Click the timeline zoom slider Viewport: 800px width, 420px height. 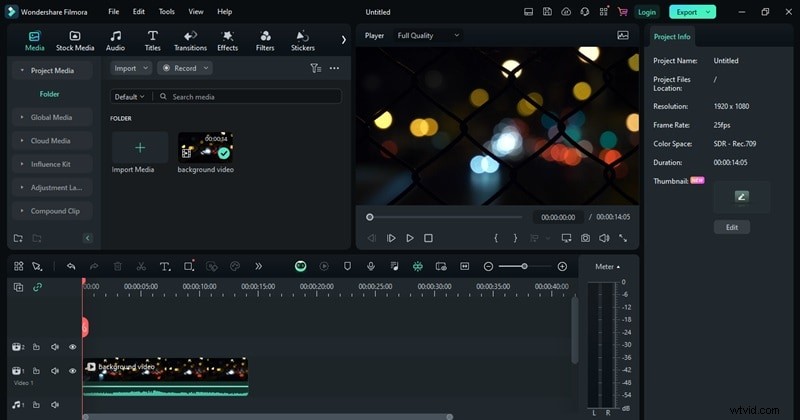524,266
